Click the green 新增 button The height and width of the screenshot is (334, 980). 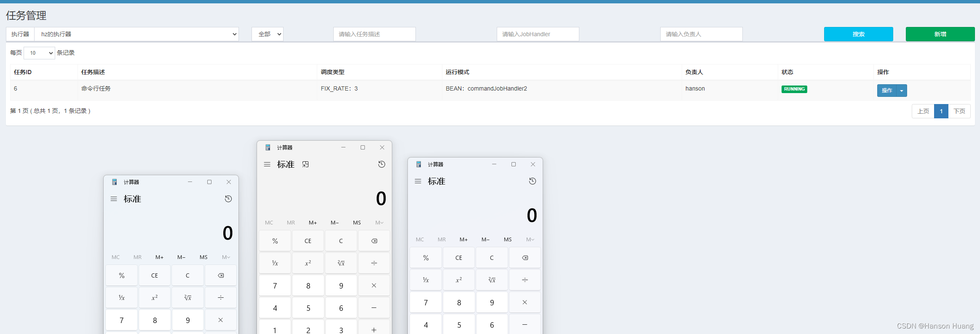[940, 34]
